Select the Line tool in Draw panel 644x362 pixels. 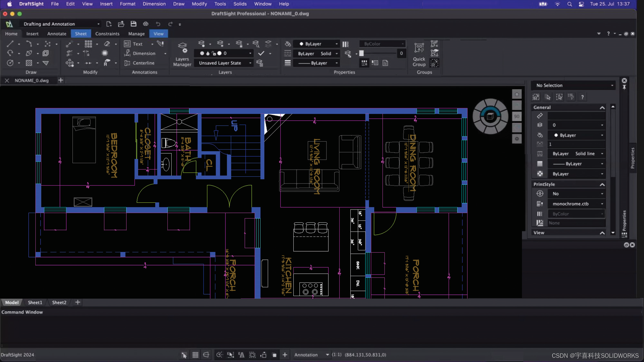pyautogui.click(x=10, y=44)
